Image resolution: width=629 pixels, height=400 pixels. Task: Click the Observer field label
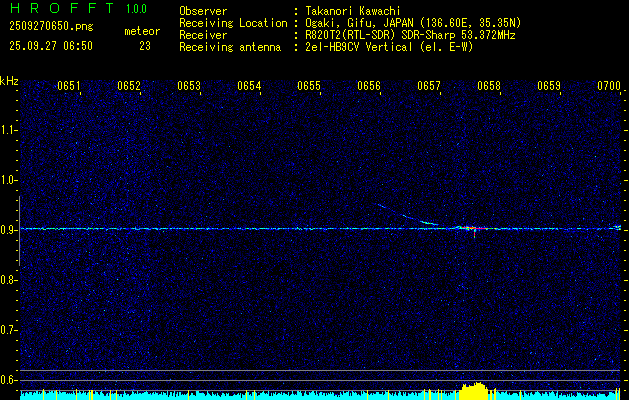(x=203, y=11)
